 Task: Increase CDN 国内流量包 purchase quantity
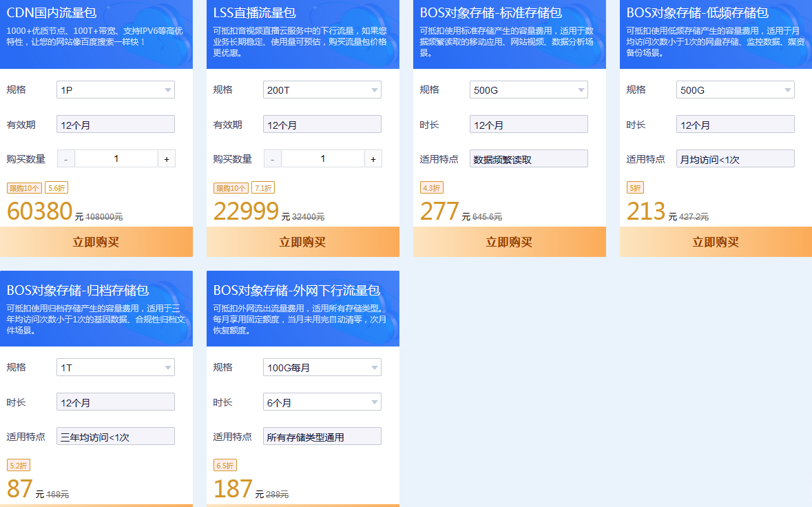point(167,159)
